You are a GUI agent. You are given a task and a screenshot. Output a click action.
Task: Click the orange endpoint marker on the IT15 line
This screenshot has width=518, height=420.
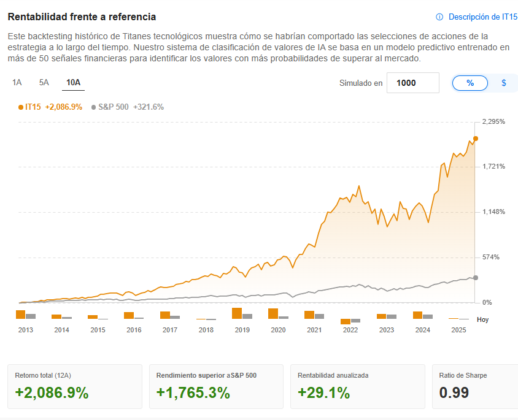tap(474, 139)
